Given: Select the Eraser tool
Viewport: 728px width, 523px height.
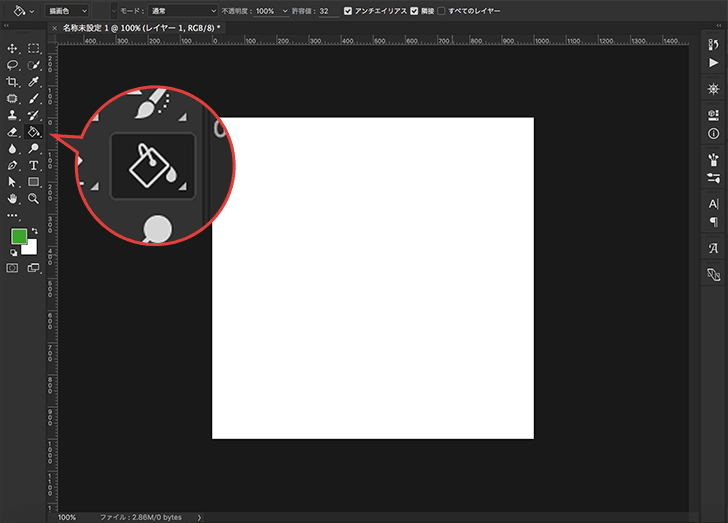Looking at the screenshot, I should point(12,132).
